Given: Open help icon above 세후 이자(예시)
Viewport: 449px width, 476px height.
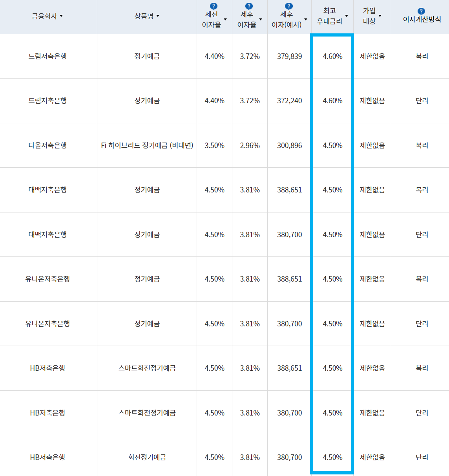Looking at the screenshot, I should [288, 6].
